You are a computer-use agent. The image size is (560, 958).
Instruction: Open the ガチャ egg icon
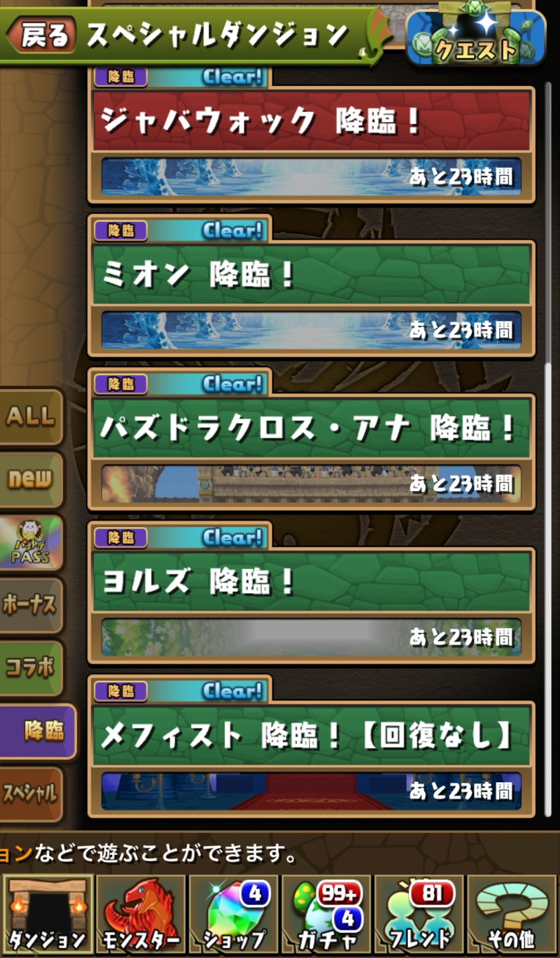click(326, 914)
